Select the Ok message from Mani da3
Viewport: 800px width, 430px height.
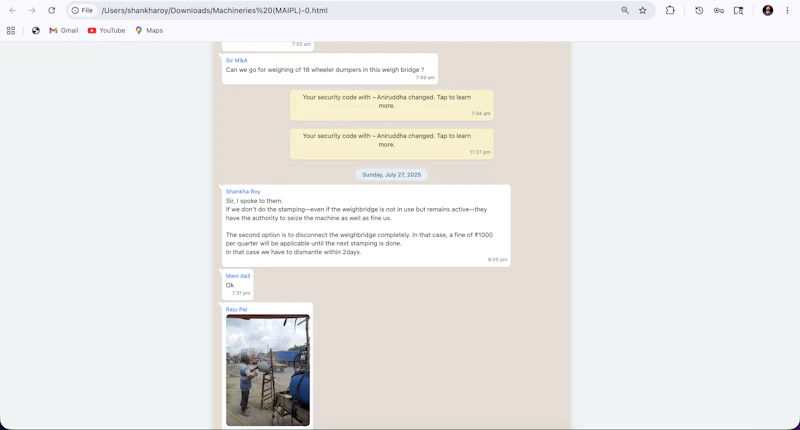pos(237,285)
